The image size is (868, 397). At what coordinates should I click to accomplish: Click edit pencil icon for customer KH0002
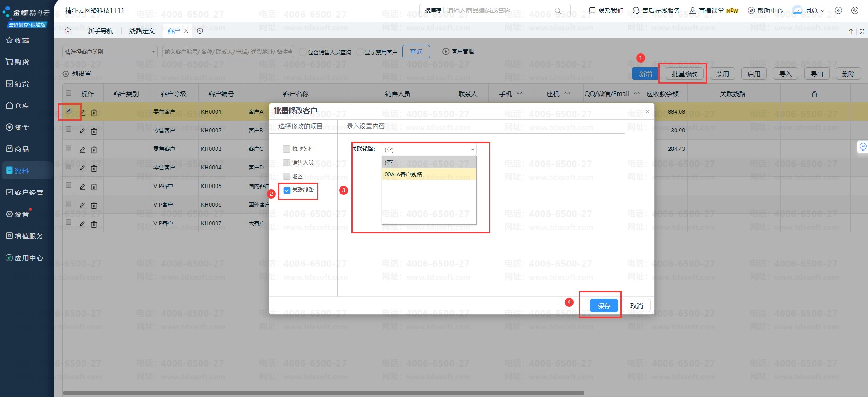[82, 131]
